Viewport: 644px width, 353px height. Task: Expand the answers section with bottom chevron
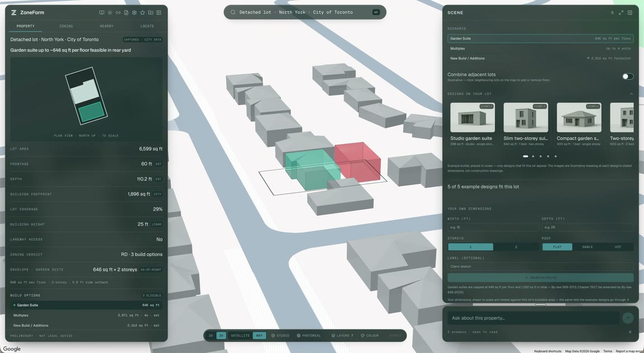click(x=630, y=332)
